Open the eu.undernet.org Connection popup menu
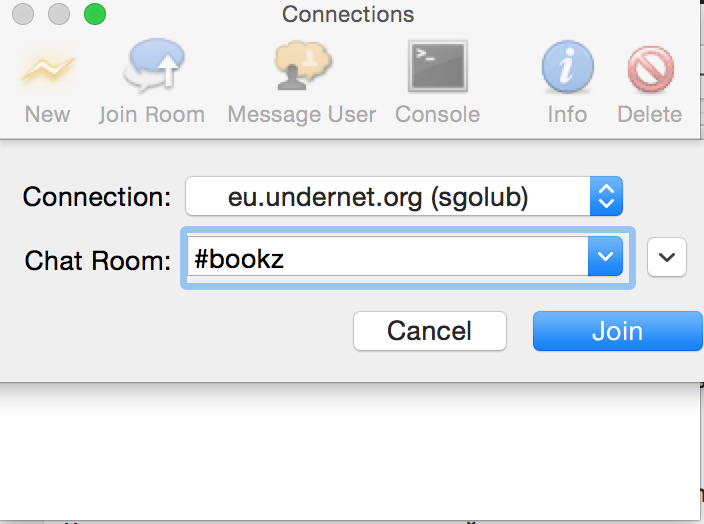This screenshot has width=704, height=524. point(404,197)
